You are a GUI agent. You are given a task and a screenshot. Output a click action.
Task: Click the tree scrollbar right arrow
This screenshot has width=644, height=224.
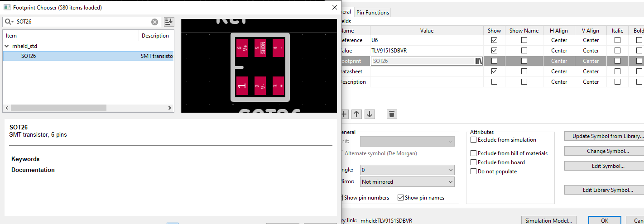point(170,108)
